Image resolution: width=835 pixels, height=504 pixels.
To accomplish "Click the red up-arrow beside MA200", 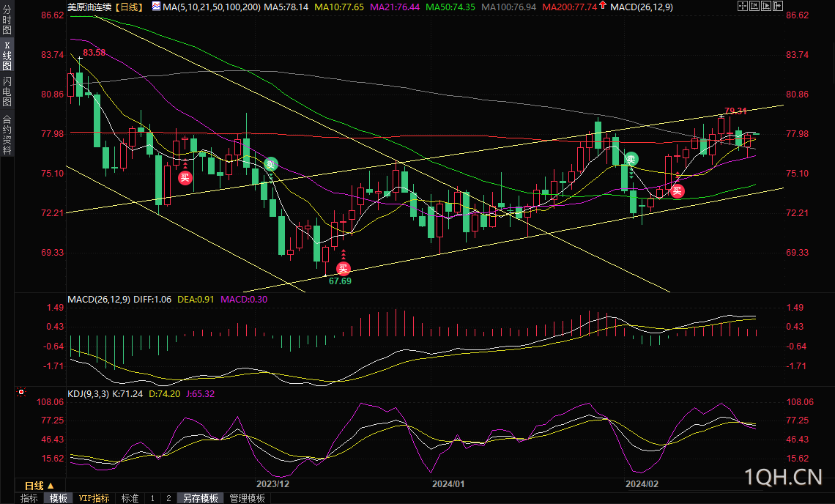I will pyautogui.click(x=602, y=5).
